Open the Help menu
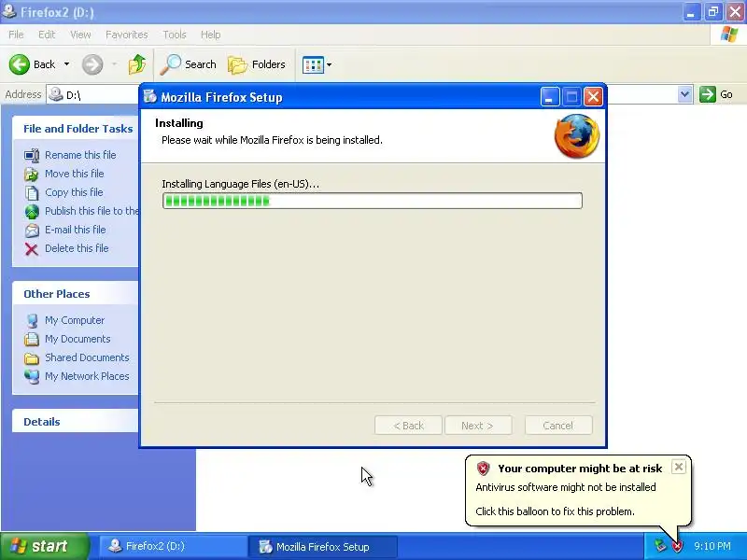This screenshot has width=747, height=560. [x=210, y=35]
